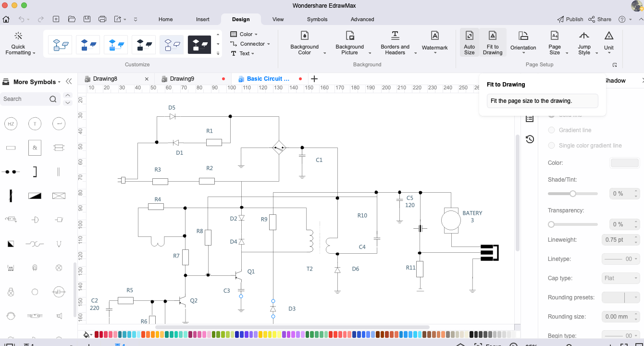
Task: Close the Drawing8 tab
Action: (147, 79)
